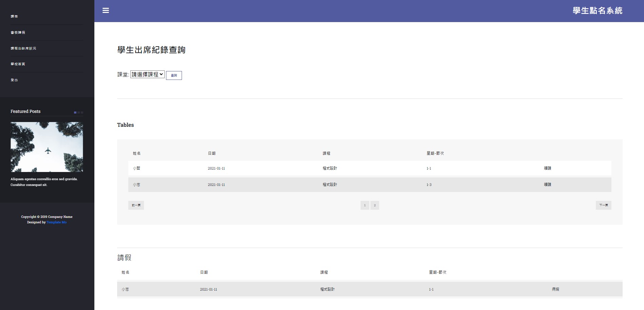Click the 課程 header in the 請假 table

(324, 272)
